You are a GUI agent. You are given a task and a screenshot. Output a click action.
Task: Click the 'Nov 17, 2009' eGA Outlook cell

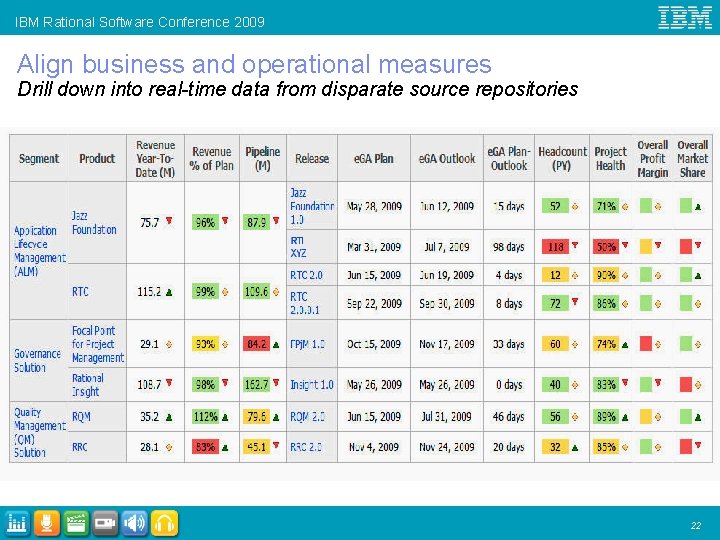coord(446,344)
